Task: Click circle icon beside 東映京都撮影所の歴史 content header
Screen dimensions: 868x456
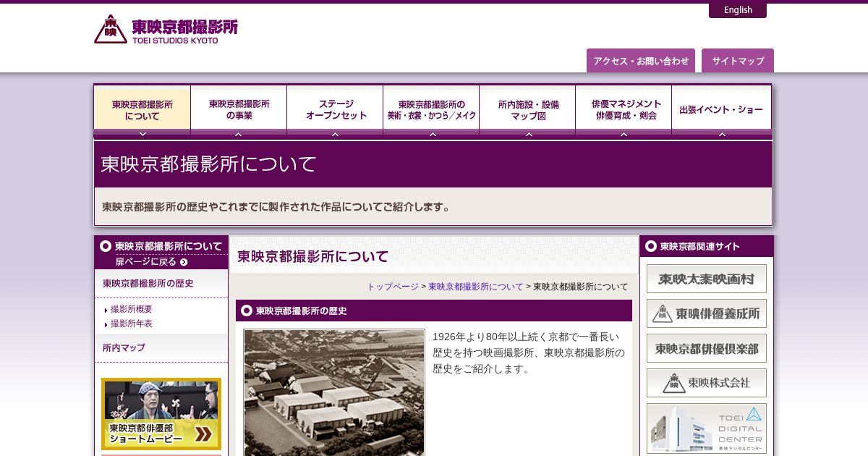Action: (247, 311)
